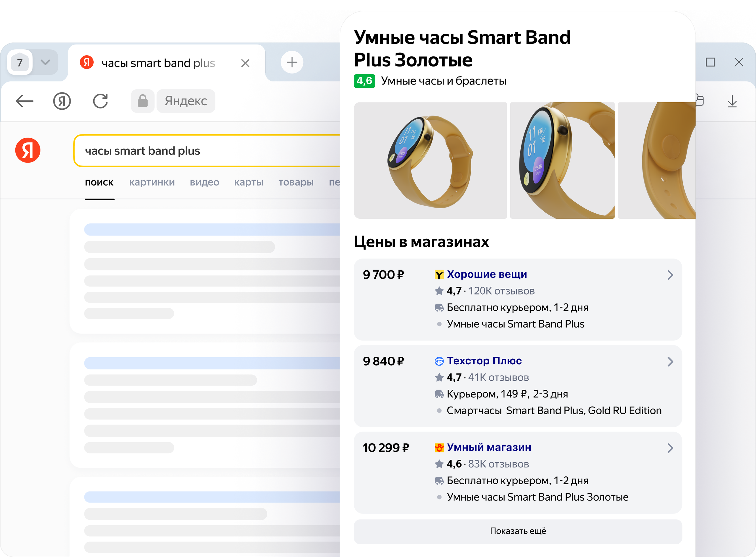Open the Хорошие вещи store link
The height and width of the screenshot is (557, 756).
[487, 275]
